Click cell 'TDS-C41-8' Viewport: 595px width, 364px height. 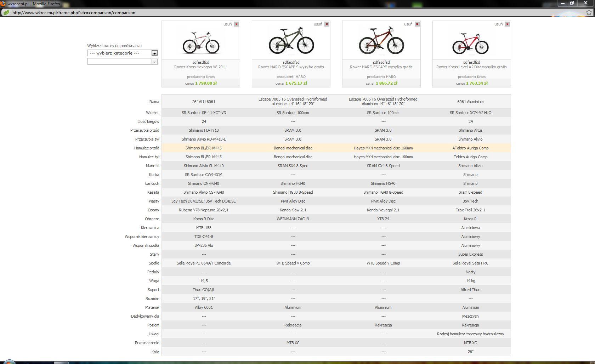pos(204,237)
